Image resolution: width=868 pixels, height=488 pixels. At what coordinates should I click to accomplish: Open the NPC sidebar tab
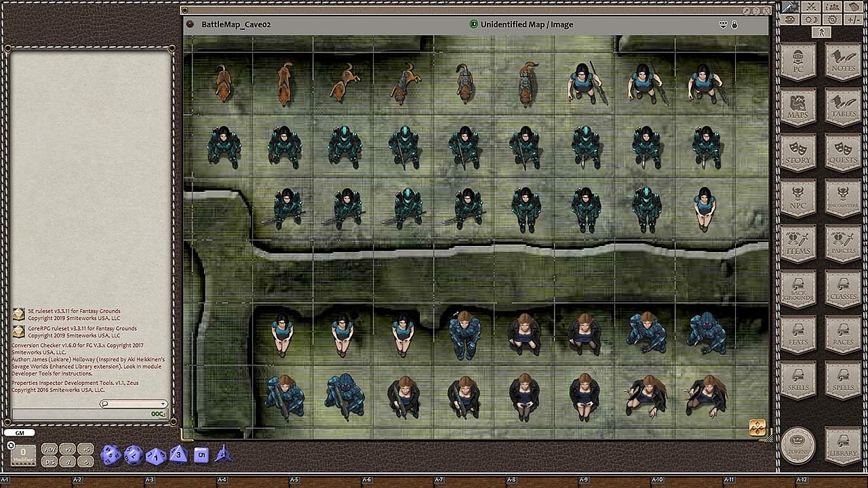pos(798,198)
